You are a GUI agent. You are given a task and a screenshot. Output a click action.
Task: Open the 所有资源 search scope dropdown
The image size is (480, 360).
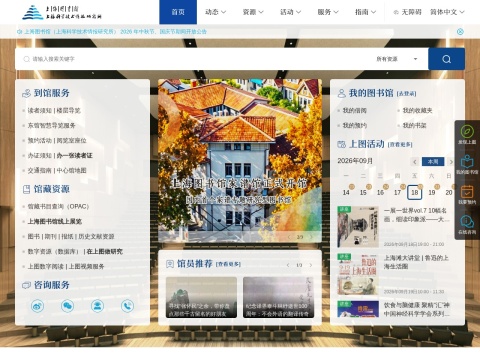(397, 59)
